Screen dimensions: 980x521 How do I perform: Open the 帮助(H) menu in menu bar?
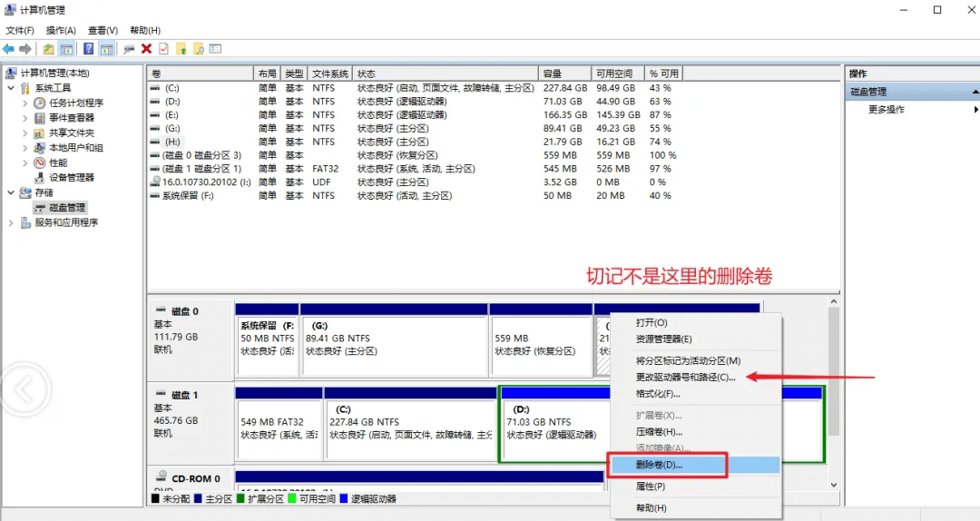coord(145,30)
